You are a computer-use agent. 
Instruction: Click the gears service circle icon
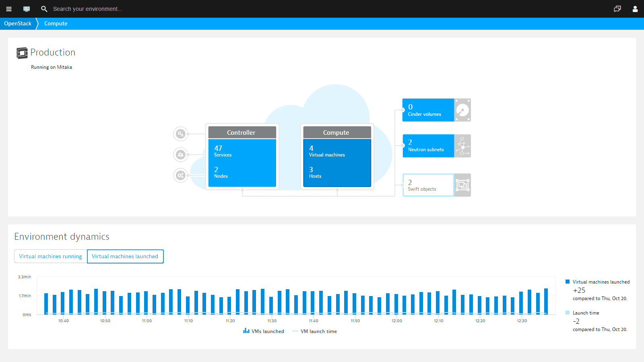point(181,175)
